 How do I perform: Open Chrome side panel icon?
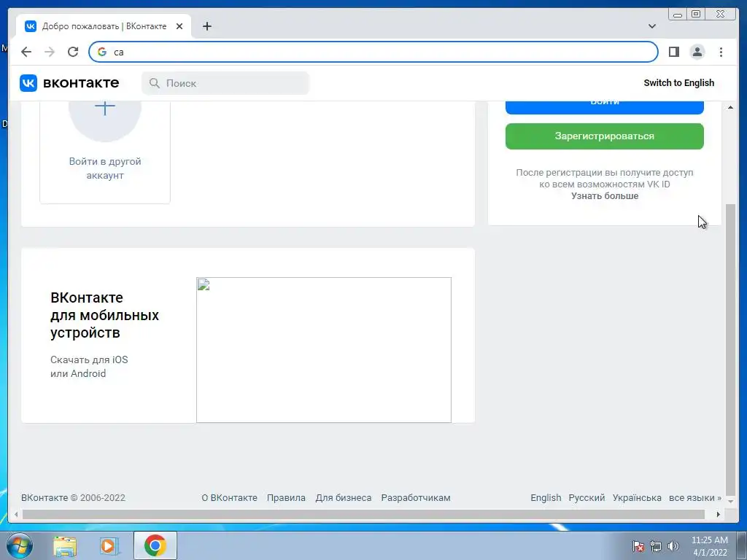673,52
